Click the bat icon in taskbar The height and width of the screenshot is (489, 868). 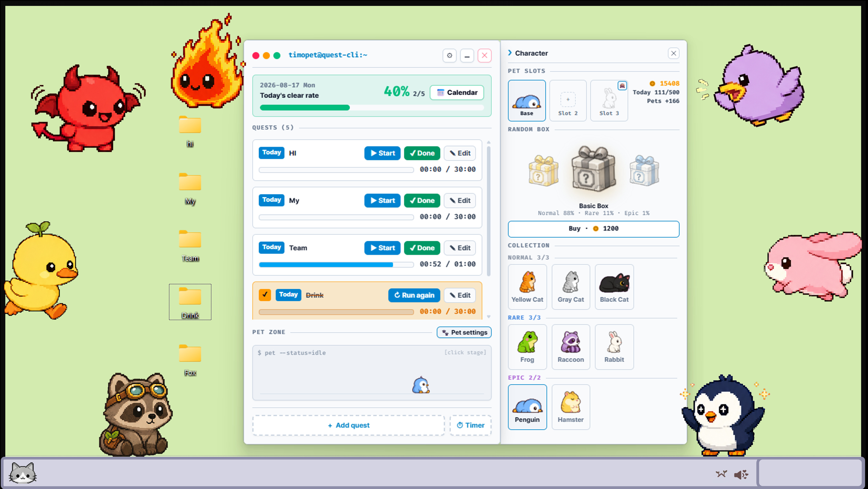point(721,474)
